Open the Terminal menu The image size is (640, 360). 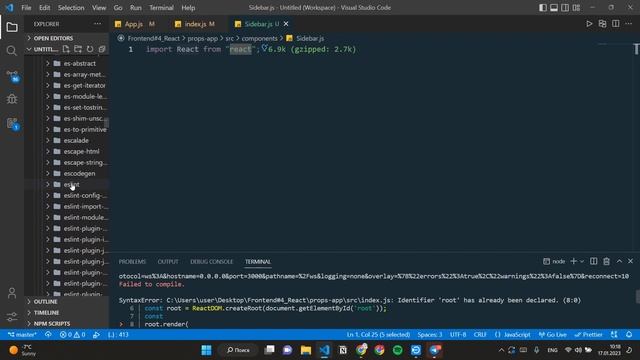click(161, 8)
